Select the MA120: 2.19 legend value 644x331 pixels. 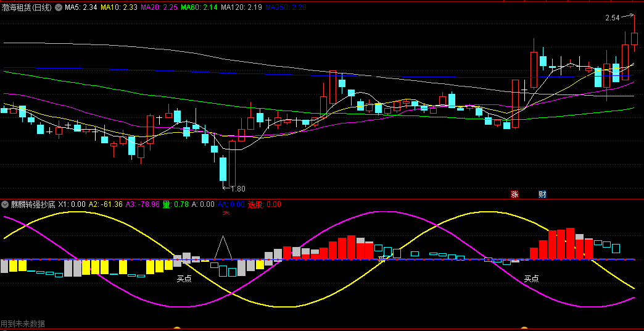coord(242,7)
